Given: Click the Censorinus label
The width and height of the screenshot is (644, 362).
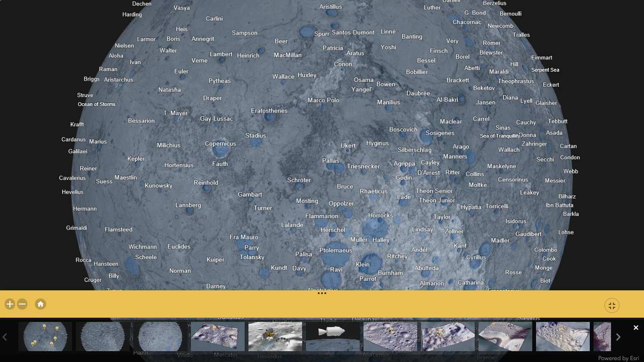Looking at the screenshot, I should (513, 180).
